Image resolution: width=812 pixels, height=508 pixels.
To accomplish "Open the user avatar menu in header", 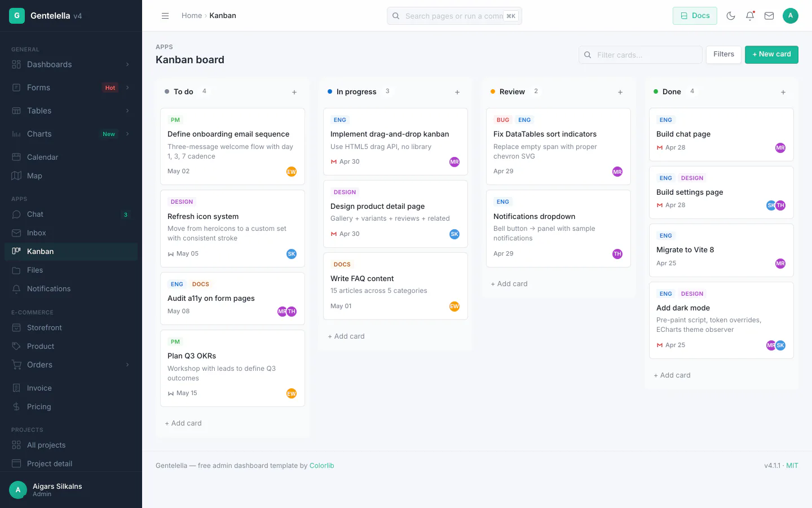I will click(x=791, y=16).
